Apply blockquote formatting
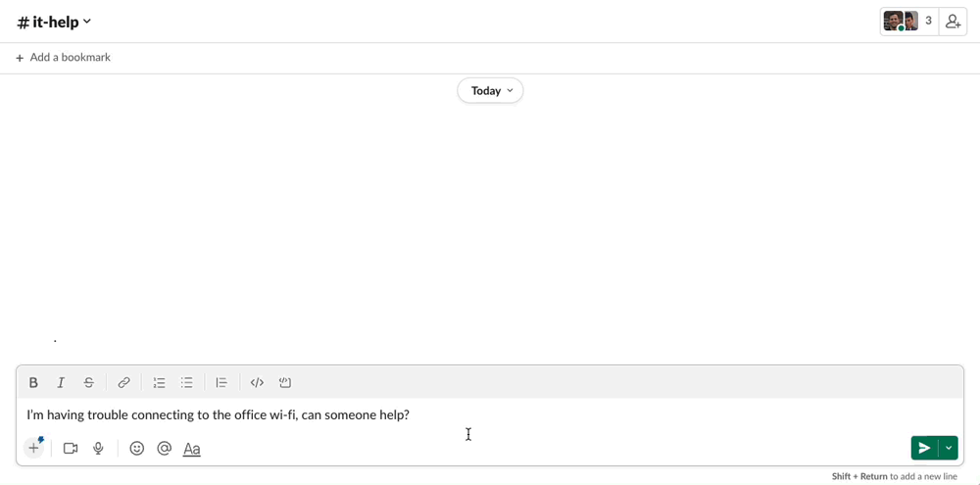The width and height of the screenshot is (980, 485). [221, 383]
